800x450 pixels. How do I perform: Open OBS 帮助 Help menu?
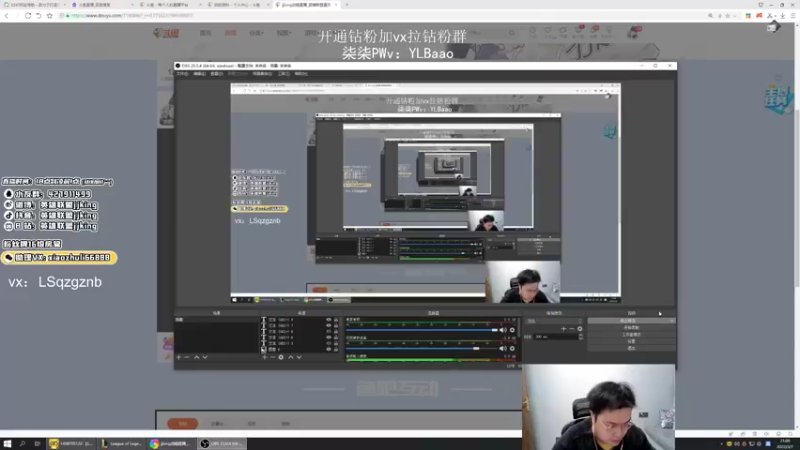tap(301, 74)
